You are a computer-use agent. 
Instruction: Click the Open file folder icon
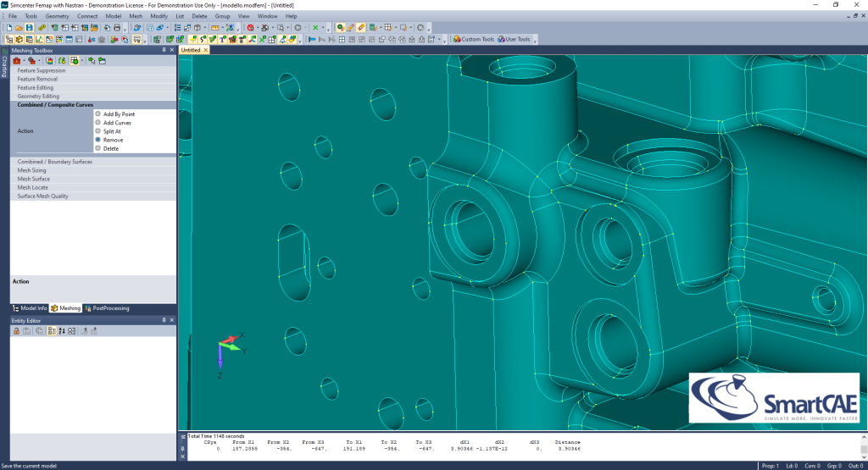click(x=19, y=28)
